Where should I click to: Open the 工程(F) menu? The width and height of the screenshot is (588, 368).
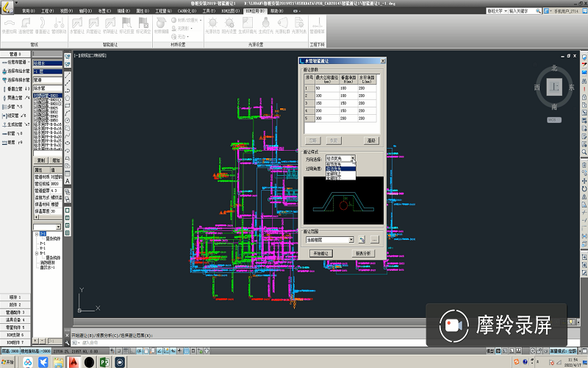(x=47, y=11)
